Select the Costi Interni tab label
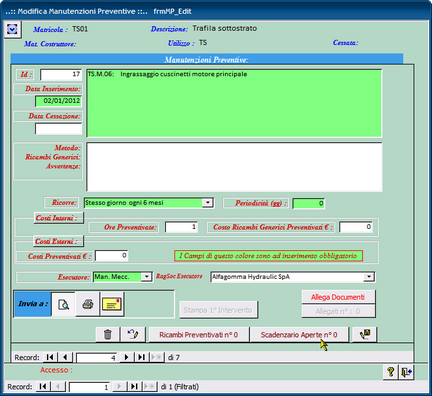 tap(58, 218)
